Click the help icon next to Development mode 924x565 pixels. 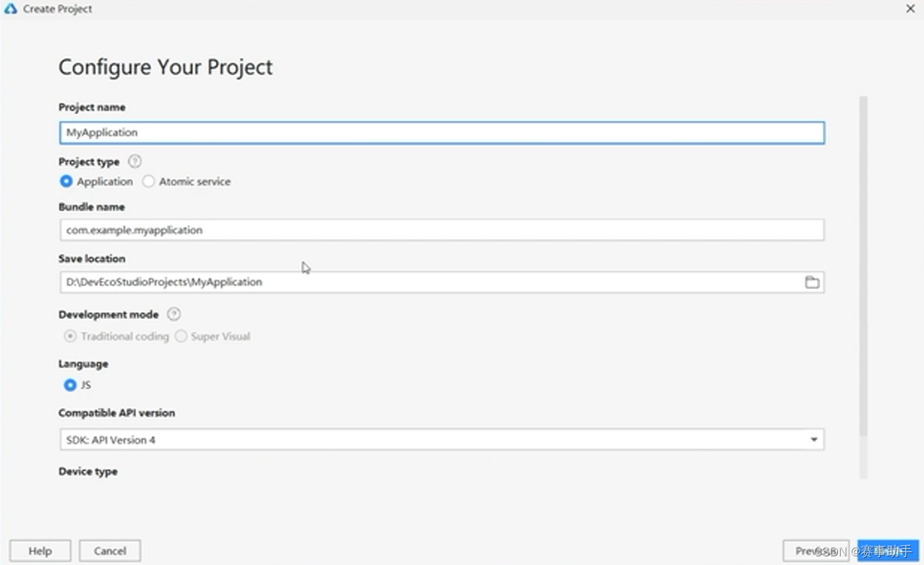174,314
